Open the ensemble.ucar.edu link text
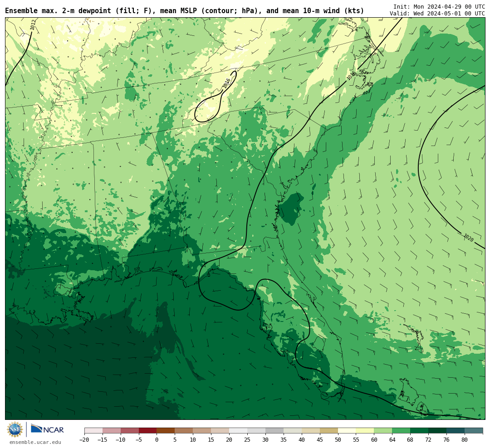This screenshot has height=448, width=490. pyautogui.click(x=35, y=443)
